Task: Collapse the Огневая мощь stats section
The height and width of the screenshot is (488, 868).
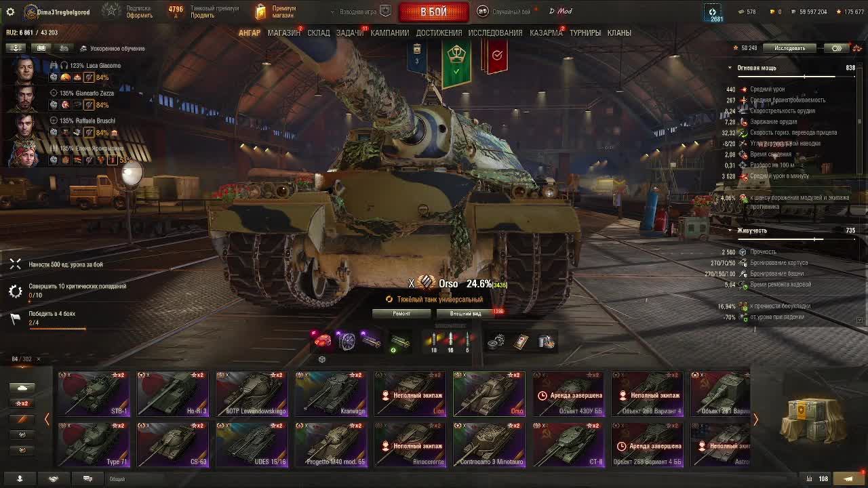Action: (x=730, y=68)
